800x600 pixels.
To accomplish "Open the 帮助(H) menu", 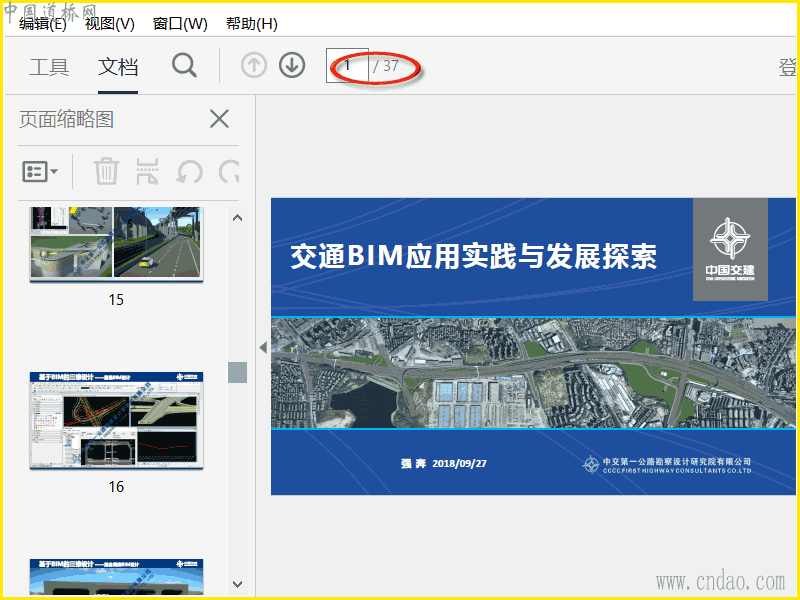I will (x=252, y=24).
